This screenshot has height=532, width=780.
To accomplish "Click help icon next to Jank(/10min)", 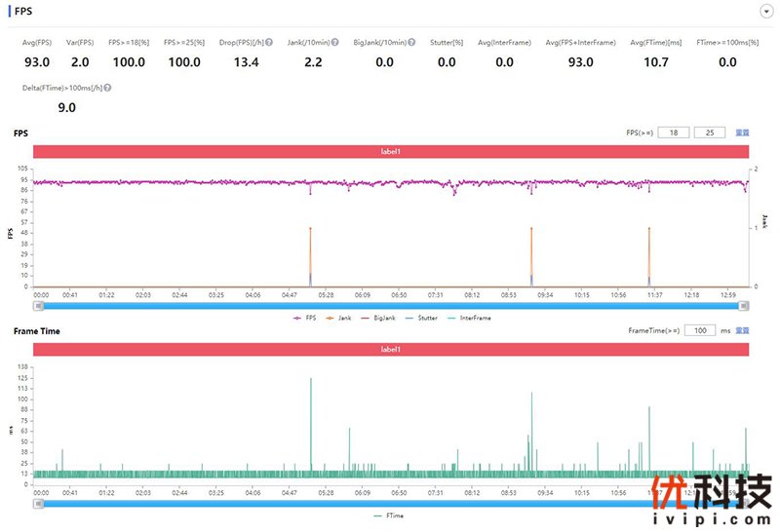I will coord(335,43).
